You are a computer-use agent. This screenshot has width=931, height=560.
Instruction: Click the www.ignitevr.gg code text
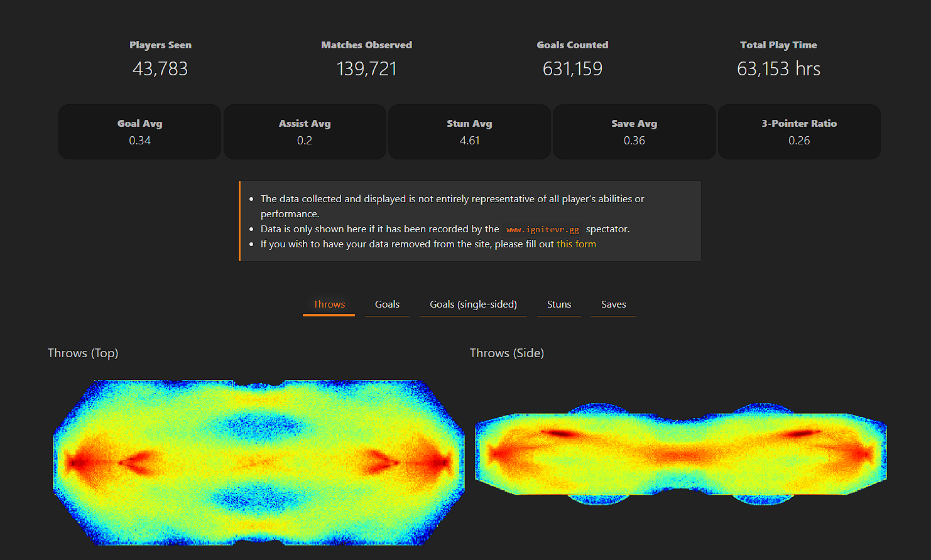[542, 230]
